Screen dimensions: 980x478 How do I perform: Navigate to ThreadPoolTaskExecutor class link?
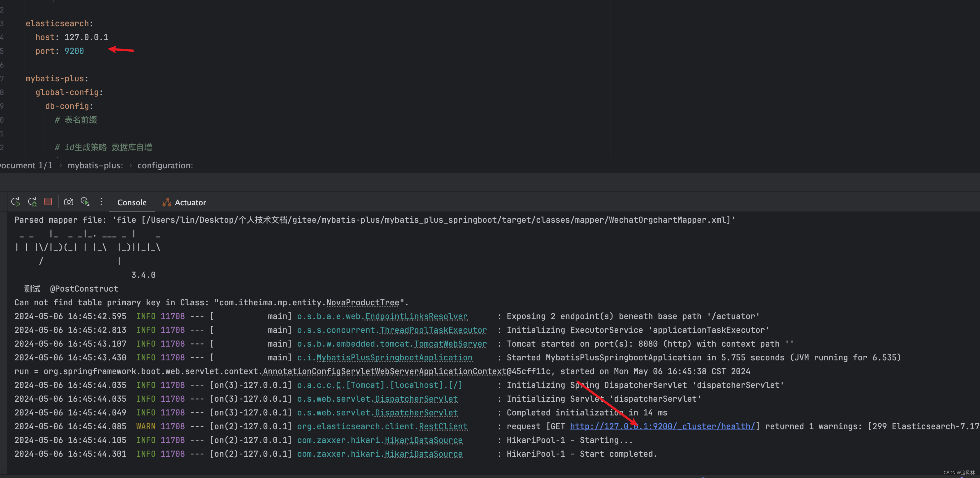click(x=433, y=330)
